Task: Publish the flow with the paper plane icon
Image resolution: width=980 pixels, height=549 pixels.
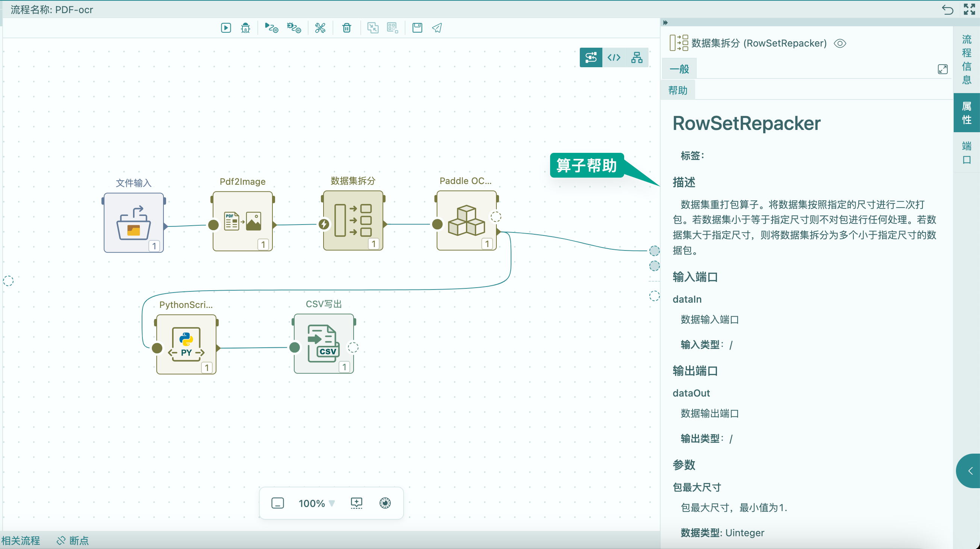Action: (x=437, y=28)
